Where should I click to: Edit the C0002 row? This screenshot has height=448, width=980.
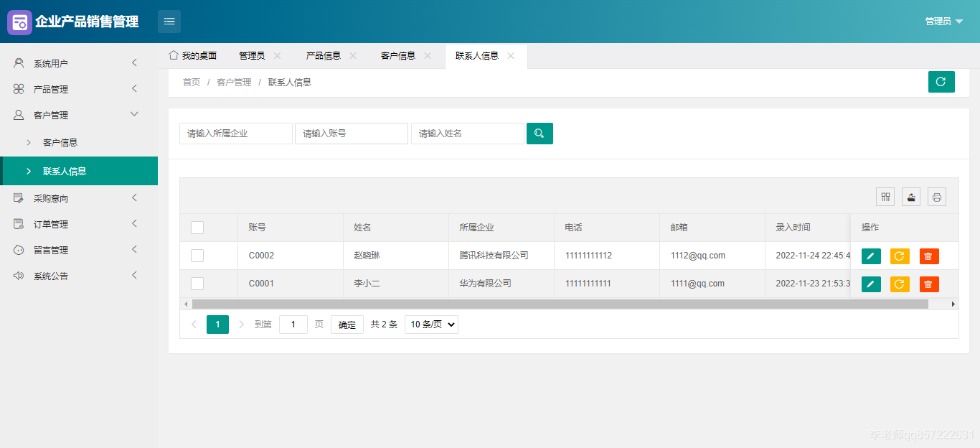coord(871,256)
